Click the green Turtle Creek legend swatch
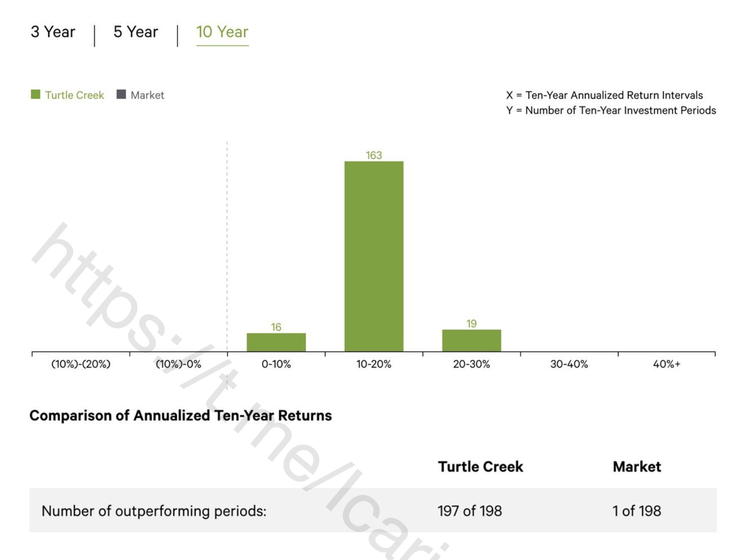Screen dimensions: 736x560 pyautogui.click(x=36, y=95)
